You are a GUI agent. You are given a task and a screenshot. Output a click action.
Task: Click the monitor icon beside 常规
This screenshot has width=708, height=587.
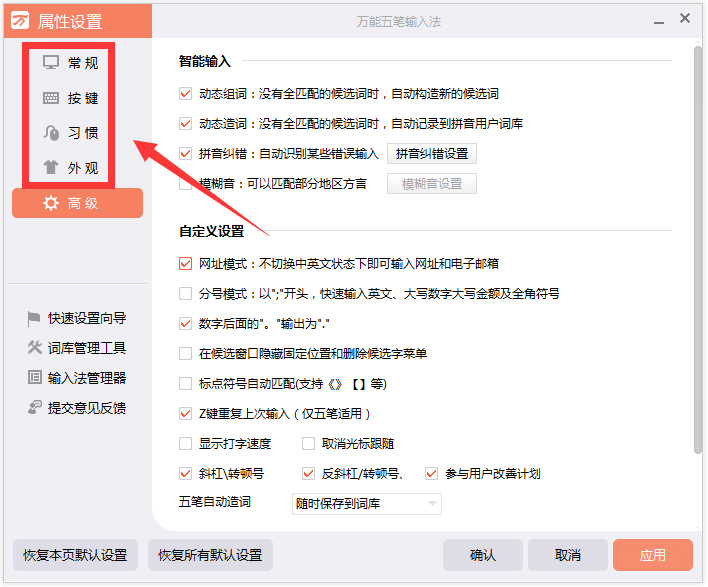51,62
